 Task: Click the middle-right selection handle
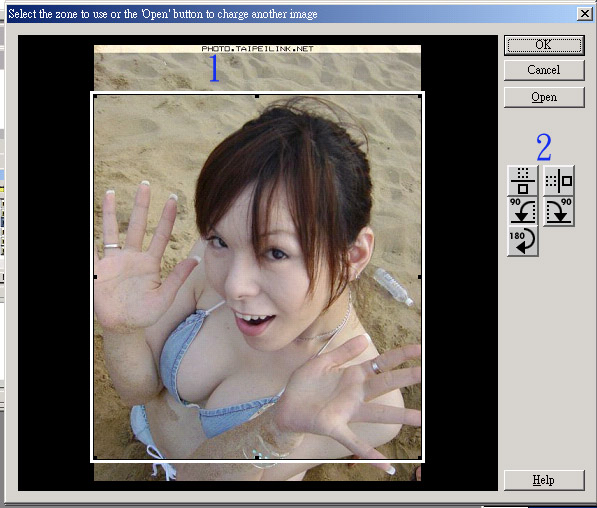pos(420,277)
